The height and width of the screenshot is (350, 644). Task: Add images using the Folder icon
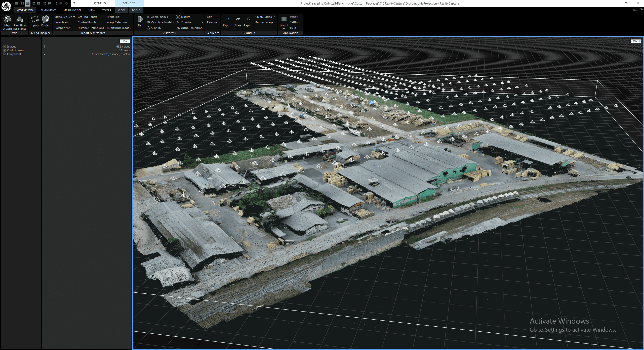point(46,21)
